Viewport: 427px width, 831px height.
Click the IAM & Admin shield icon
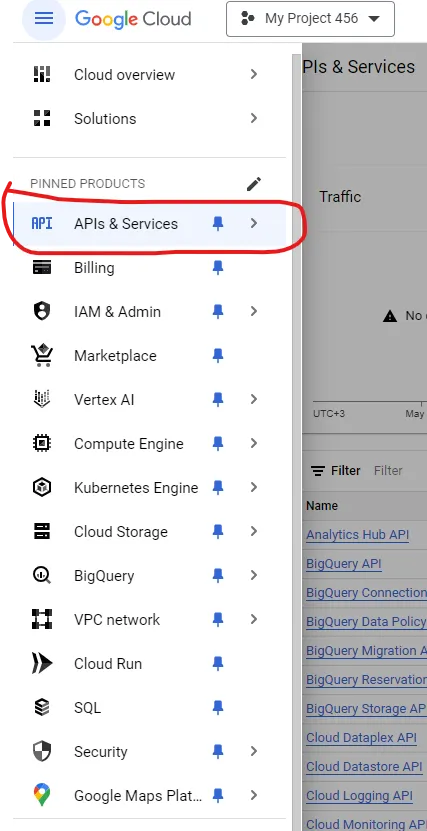click(42, 312)
